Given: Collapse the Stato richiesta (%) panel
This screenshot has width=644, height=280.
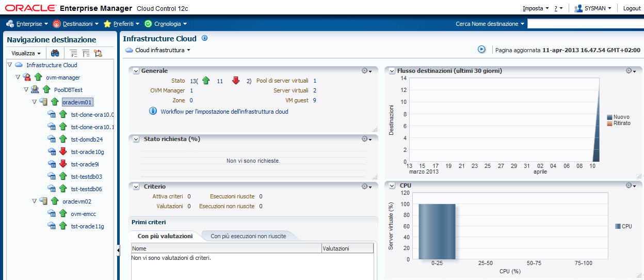Looking at the screenshot, I should coord(136,139).
